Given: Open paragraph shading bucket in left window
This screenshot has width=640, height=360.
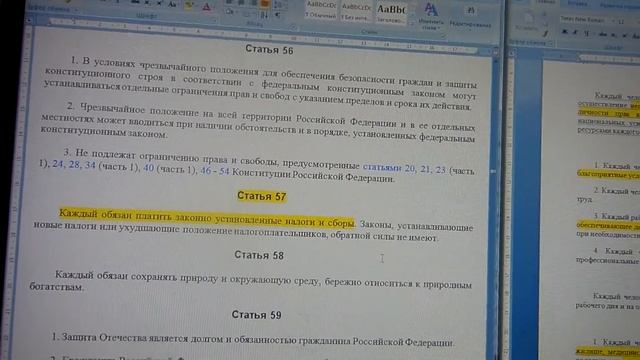Looking at the screenshot, I should [231, 12].
